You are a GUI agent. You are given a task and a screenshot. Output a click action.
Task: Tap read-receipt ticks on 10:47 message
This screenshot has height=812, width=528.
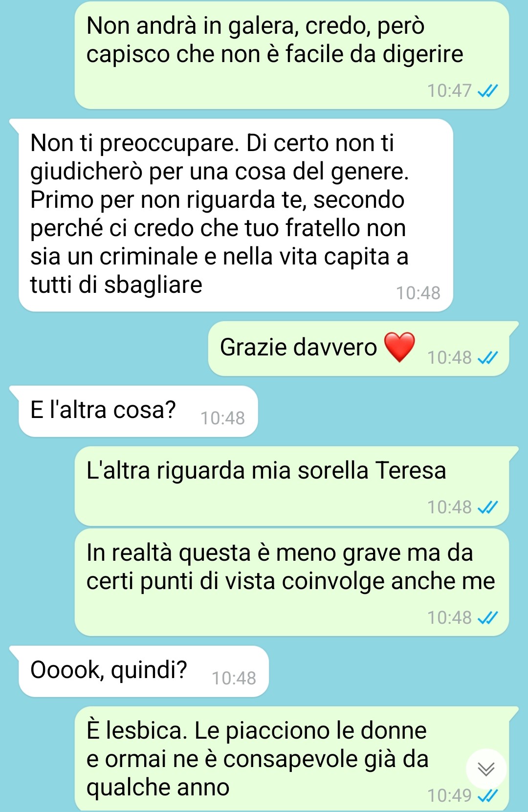tap(487, 91)
